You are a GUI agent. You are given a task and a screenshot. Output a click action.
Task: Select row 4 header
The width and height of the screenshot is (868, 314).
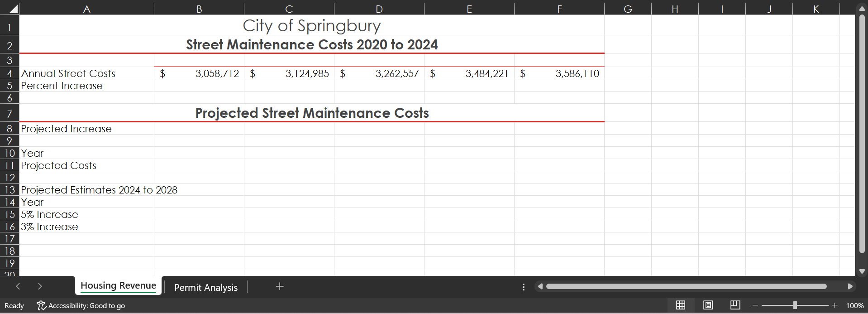coord(10,73)
